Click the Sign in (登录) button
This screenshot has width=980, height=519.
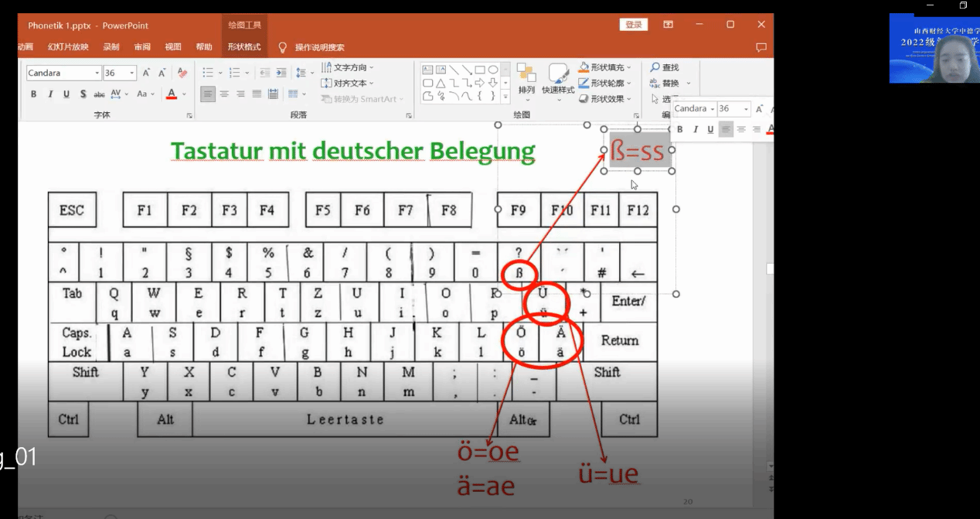point(634,25)
